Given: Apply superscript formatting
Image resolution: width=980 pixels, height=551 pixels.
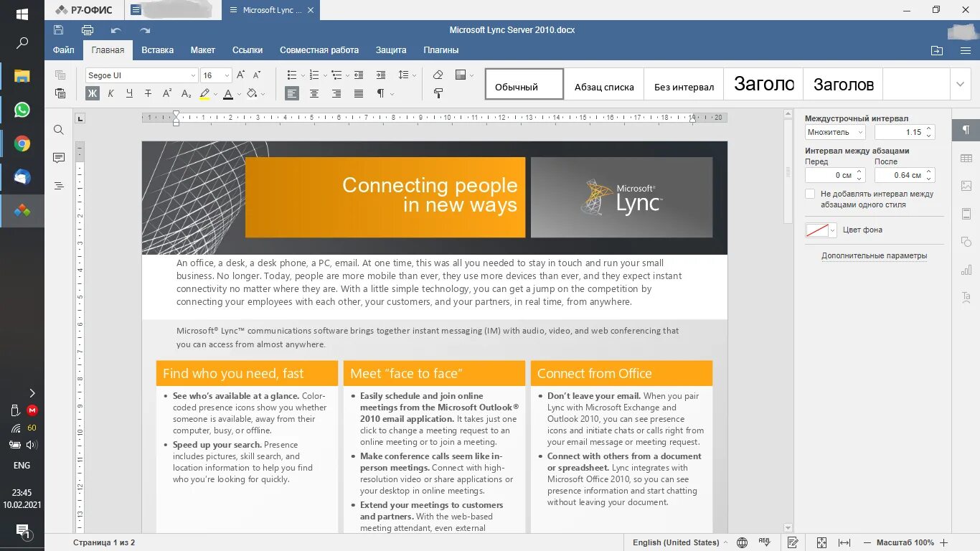Looking at the screenshot, I should 166,93.
